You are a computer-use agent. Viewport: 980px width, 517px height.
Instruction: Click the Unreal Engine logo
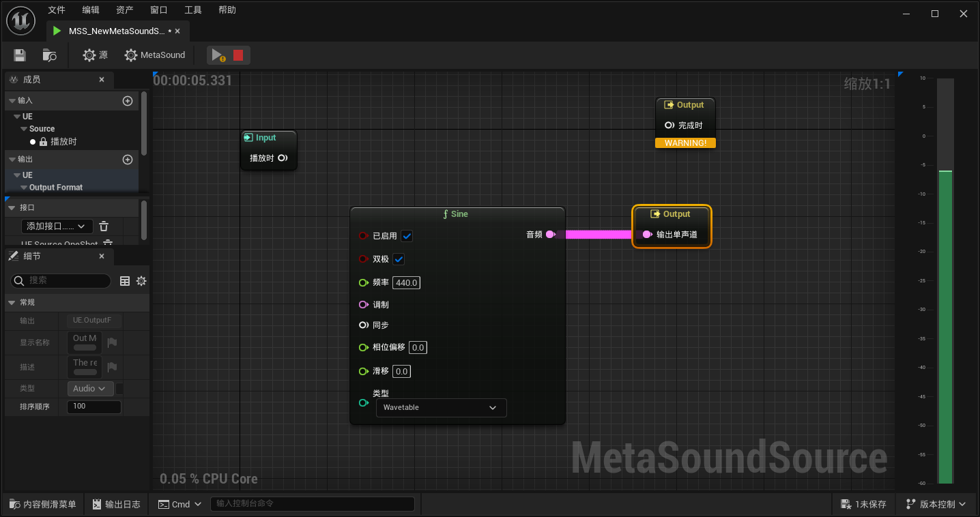point(20,22)
